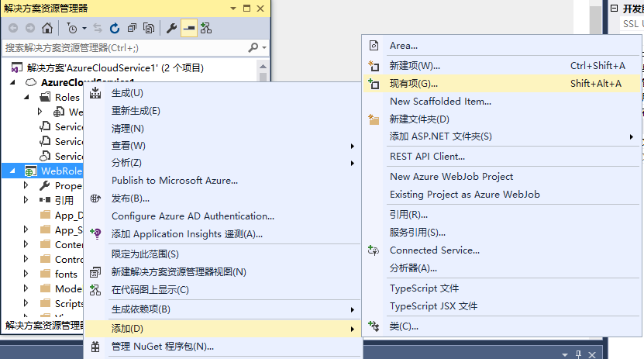This screenshot has width=644, height=359.
Task: Open Properties wrench icon in toolbar
Action: point(172,28)
